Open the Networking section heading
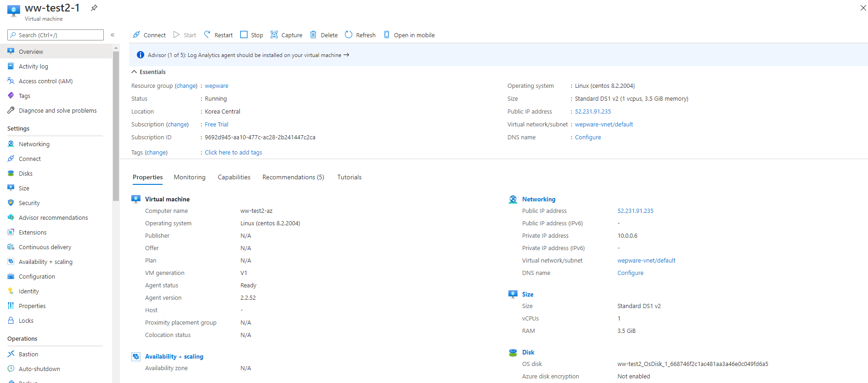This screenshot has height=383, width=868. (x=539, y=199)
